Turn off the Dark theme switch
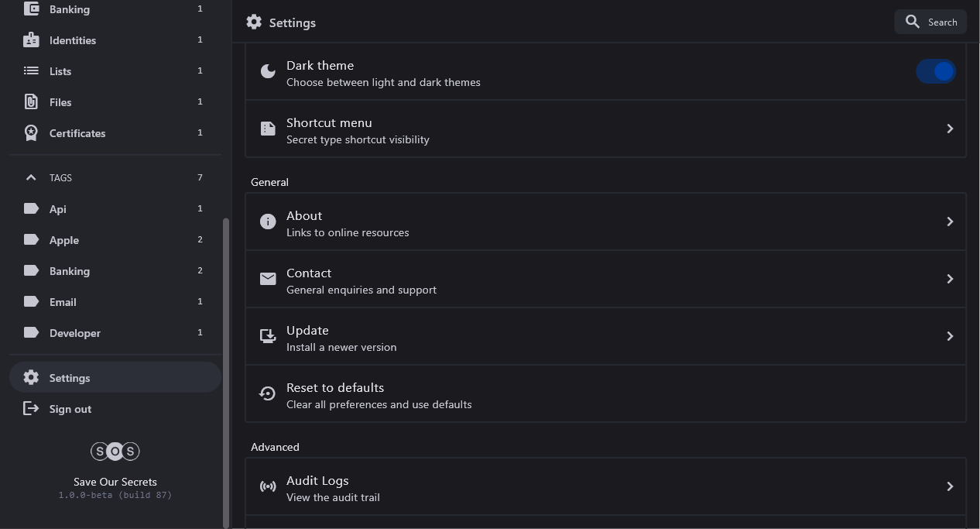 pyautogui.click(x=936, y=71)
